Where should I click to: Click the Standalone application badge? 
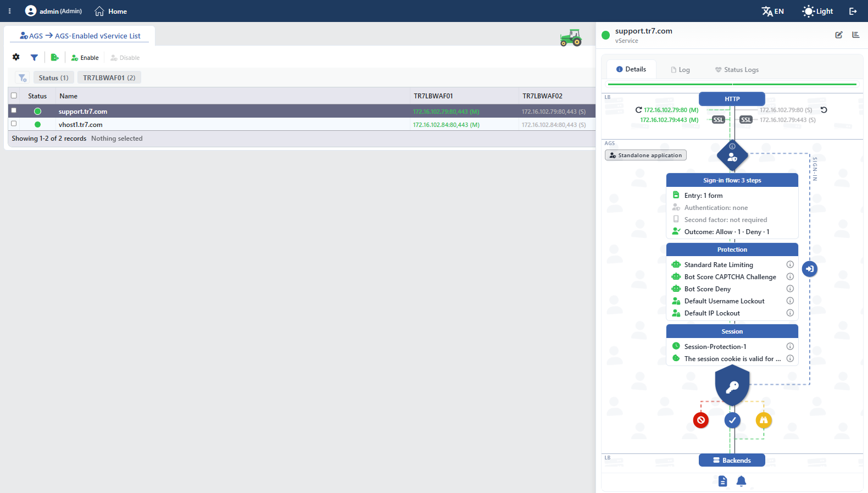pyautogui.click(x=646, y=156)
